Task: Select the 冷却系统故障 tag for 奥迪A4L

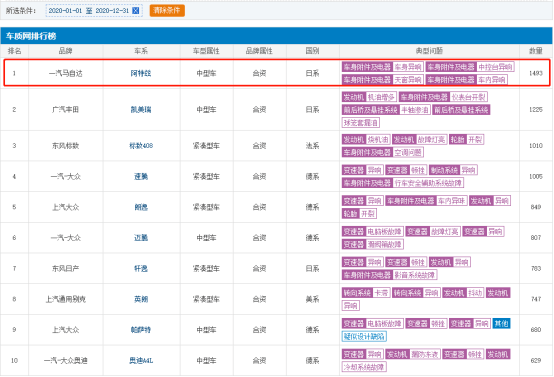Action: tap(364, 367)
